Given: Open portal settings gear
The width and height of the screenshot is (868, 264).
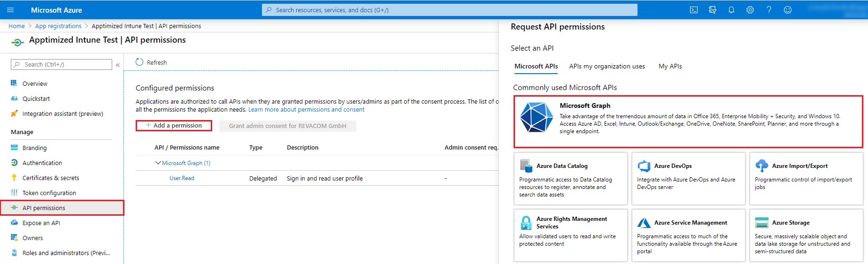Looking at the screenshot, I should point(750,10).
